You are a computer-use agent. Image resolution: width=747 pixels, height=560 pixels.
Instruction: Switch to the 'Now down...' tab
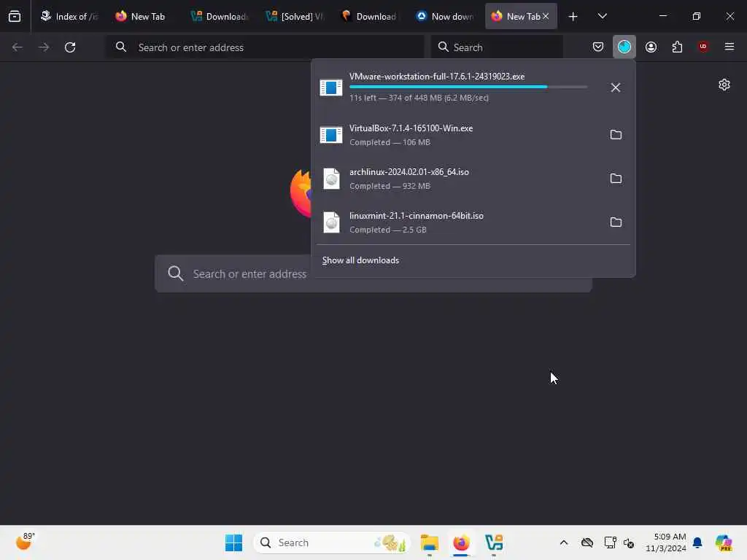pos(446,16)
